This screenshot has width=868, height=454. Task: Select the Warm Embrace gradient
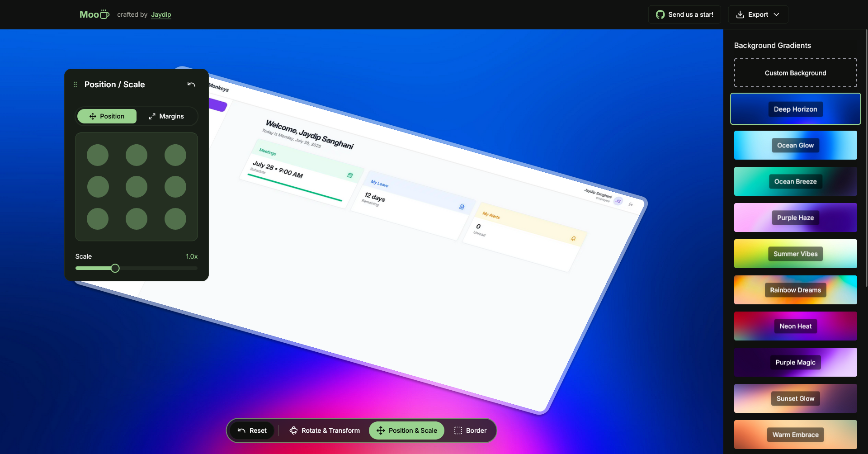pos(795,435)
